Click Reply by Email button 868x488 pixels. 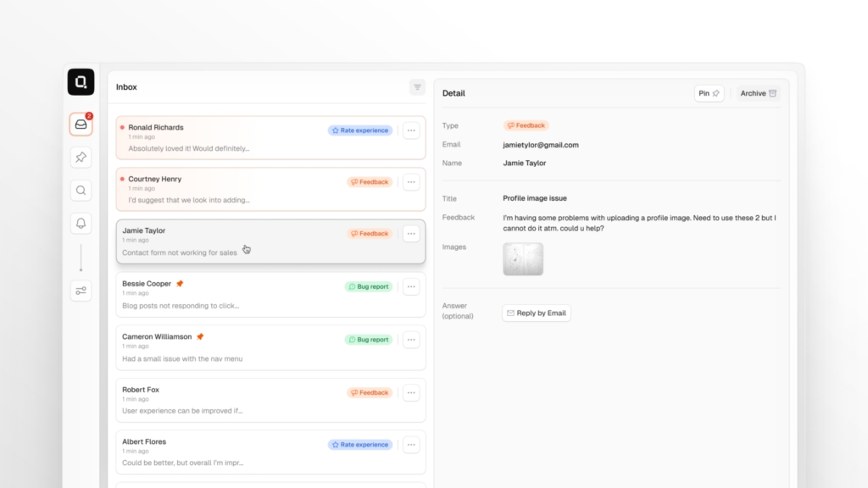click(536, 313)
